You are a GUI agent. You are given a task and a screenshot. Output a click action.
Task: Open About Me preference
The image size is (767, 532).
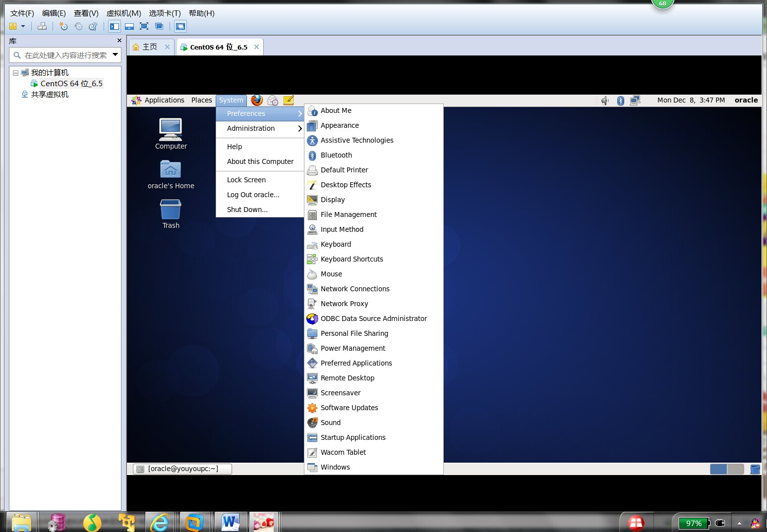tap(373, 110)
